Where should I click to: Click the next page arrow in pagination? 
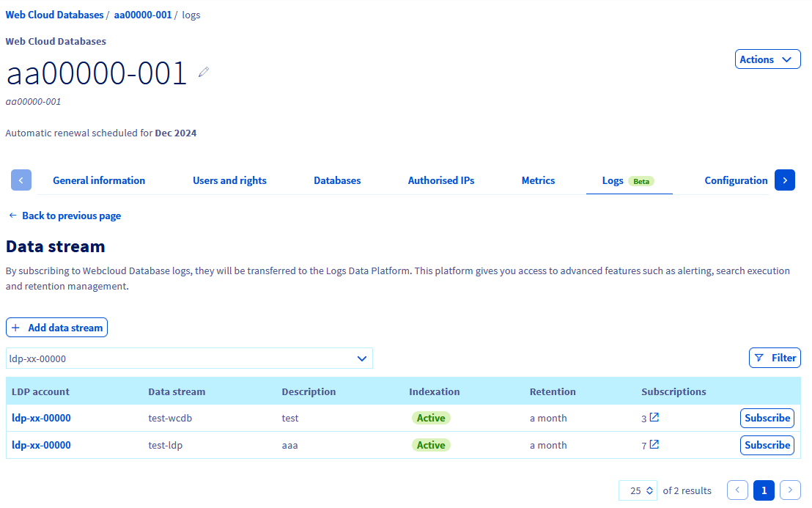point(790,490)
